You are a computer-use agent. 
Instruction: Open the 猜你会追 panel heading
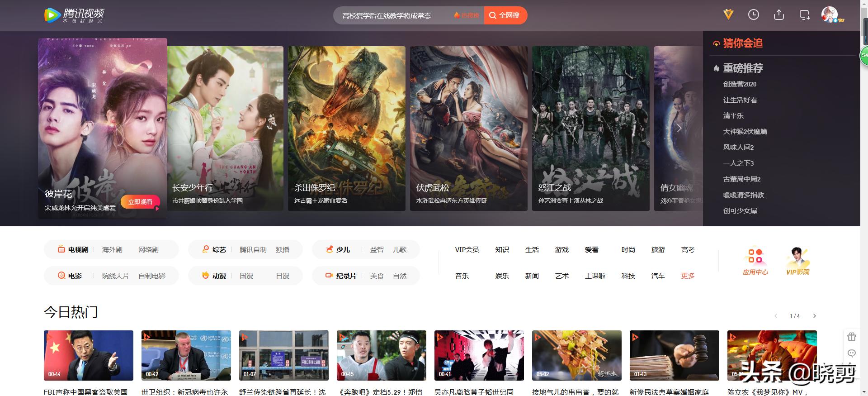(x=743, y=43)
